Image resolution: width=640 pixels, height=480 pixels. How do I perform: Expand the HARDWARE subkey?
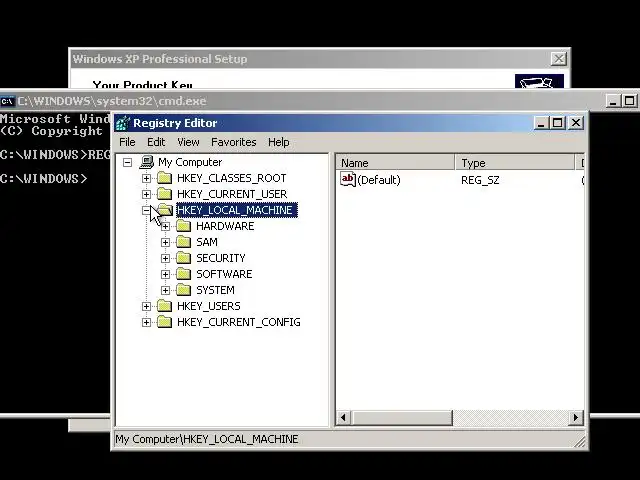165,226
